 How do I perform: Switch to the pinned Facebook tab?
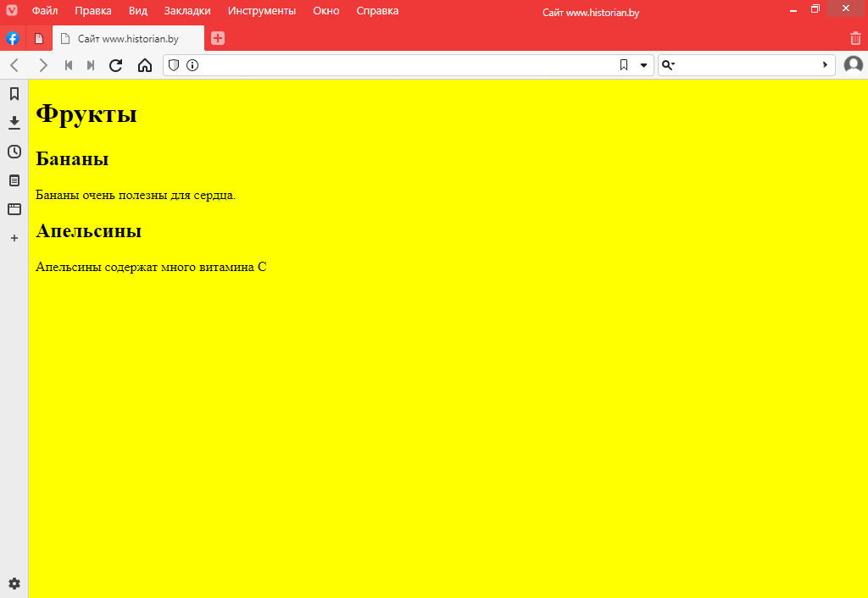pyautogui.click(x=13, y=38)
